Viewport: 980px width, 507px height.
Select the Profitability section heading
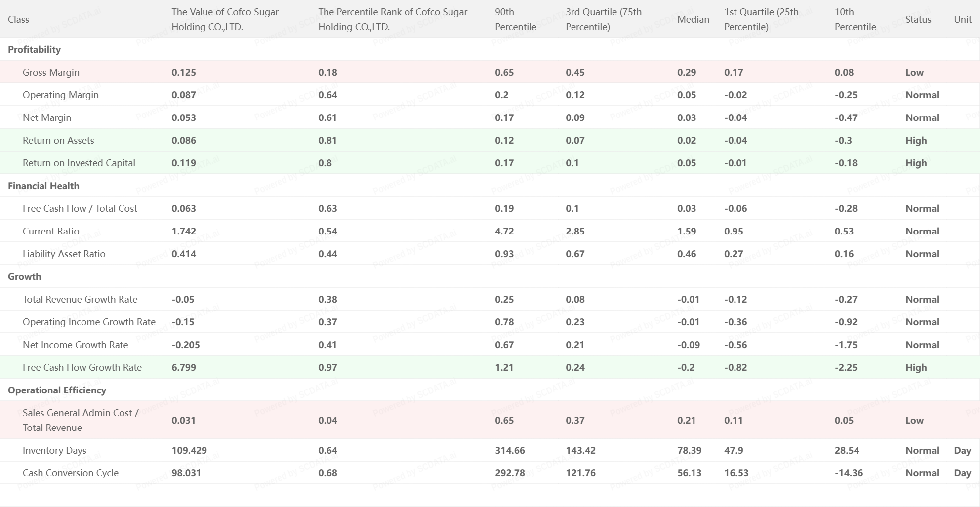[34, 49]
